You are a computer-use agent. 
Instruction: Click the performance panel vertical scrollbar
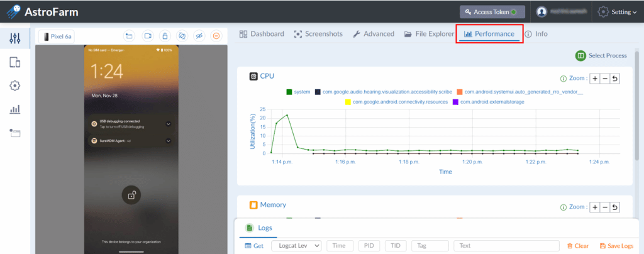[x=638, y=107]
